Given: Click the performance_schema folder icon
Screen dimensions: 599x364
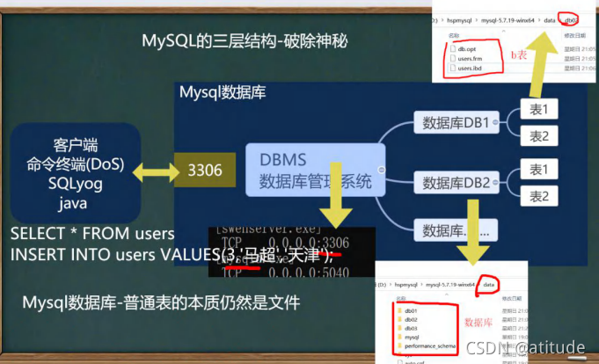Looking at the screenshot, I should click(x=399, y=346).
